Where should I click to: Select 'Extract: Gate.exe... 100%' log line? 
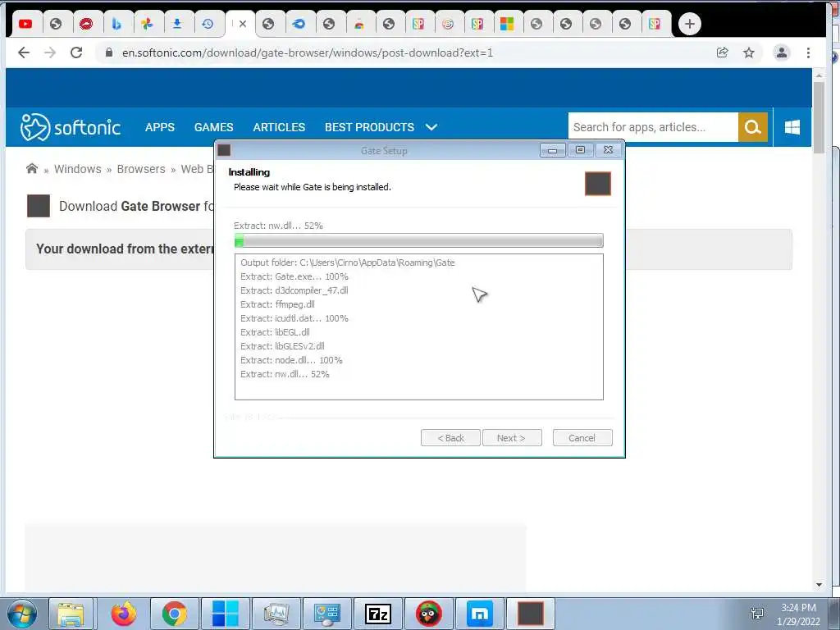(294, 276)
